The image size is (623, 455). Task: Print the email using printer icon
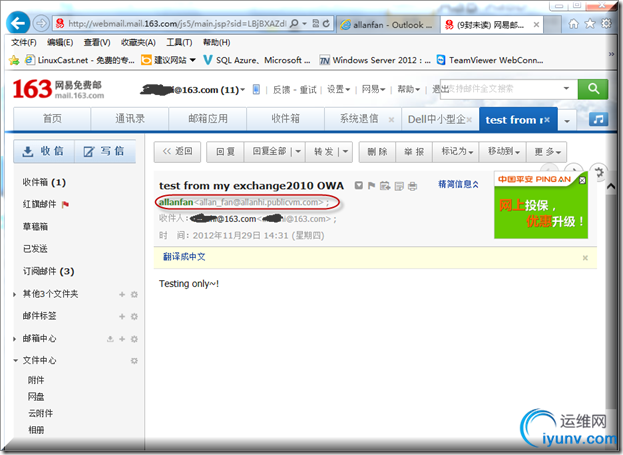click(413, 186)
